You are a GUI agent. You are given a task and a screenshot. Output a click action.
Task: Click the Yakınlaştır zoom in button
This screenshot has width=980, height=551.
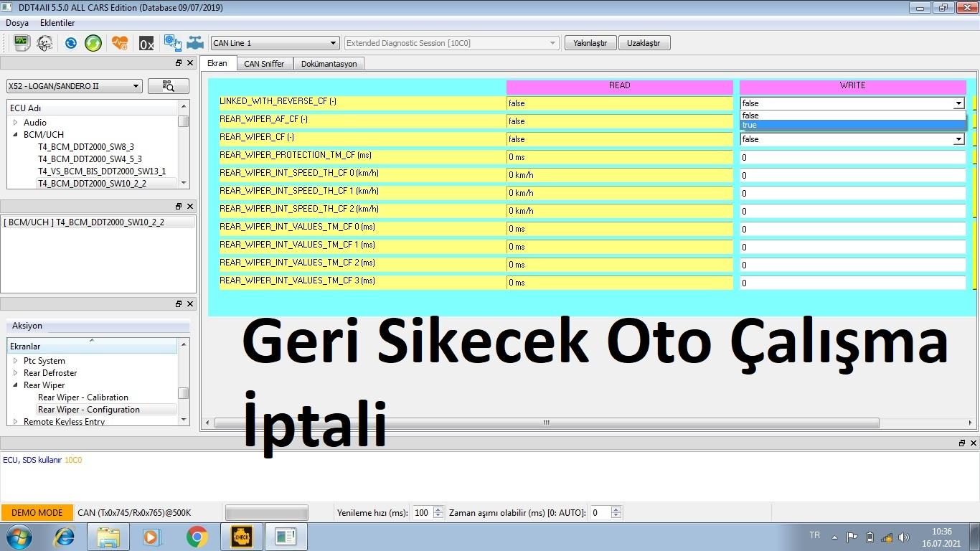[590, 43]
